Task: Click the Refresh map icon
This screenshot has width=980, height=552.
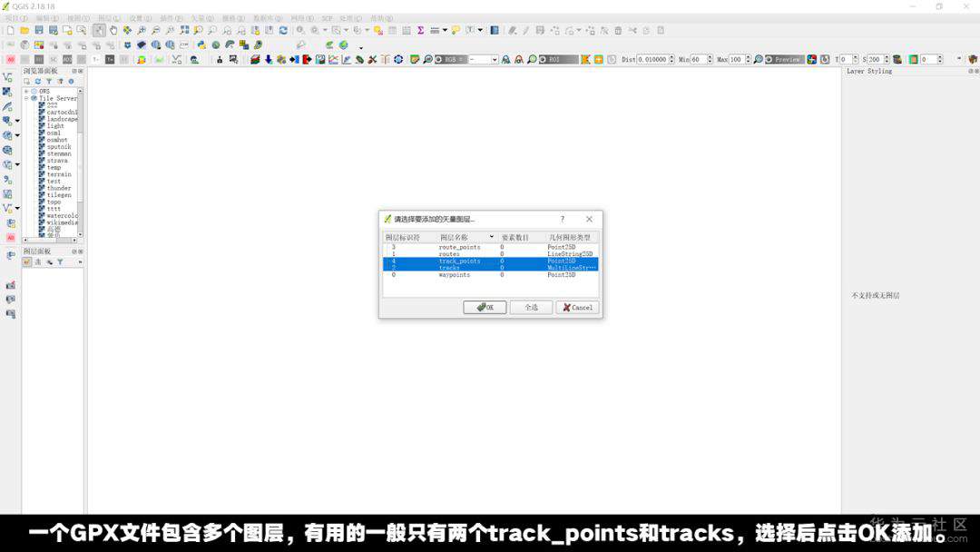Action: point(283,30)
